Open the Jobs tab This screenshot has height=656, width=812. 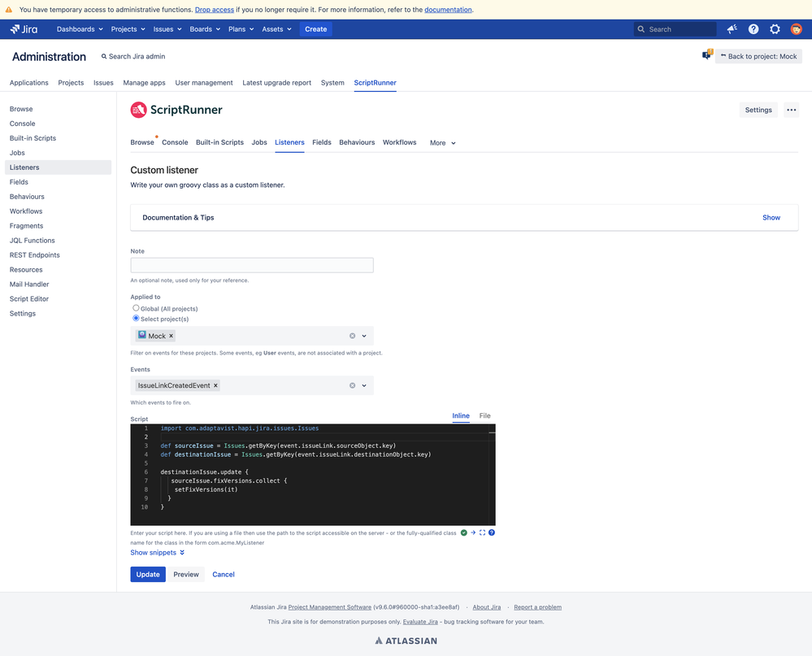coord(259,142)
